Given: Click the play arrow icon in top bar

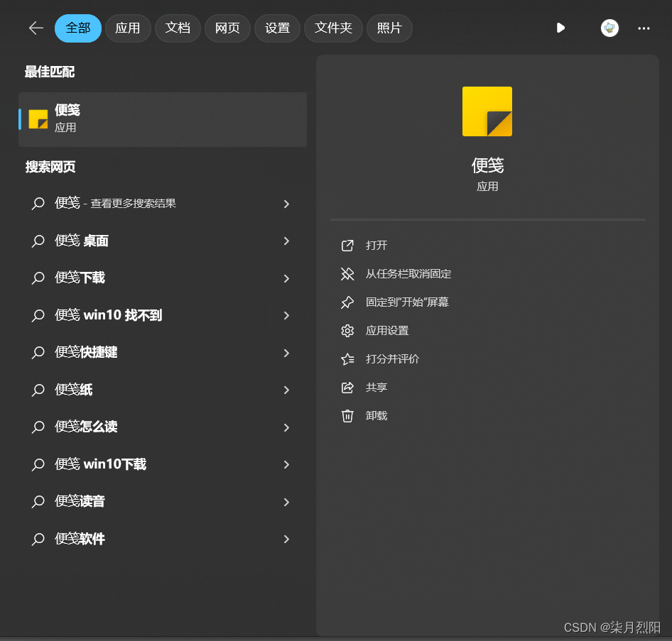Looking at the screenshot, I should pyautogui.click(x=560, y=28).
